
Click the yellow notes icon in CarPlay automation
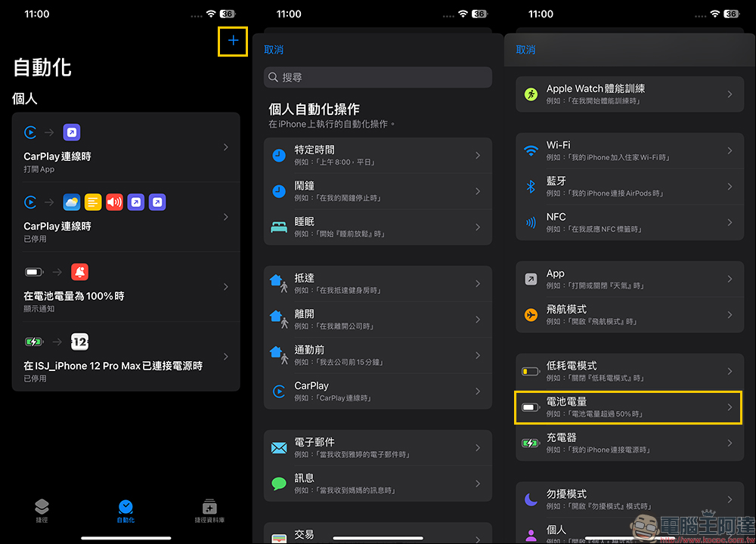click(x=93, y=202)
